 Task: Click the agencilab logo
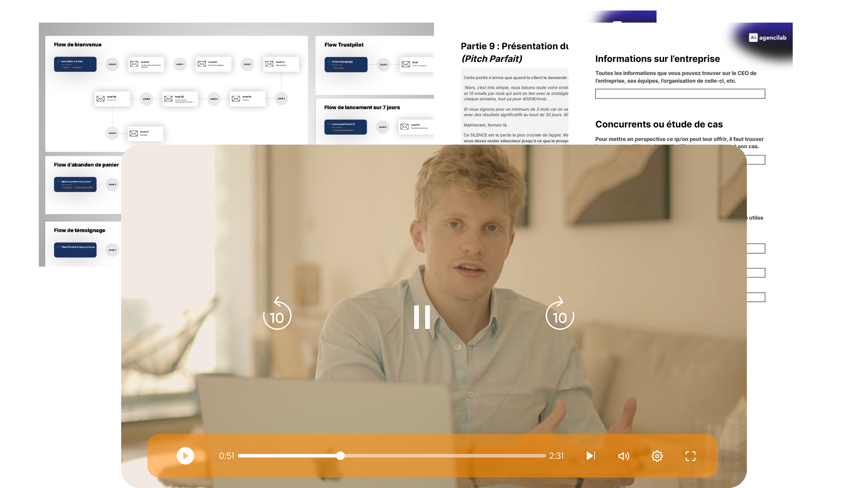(768, 38)
